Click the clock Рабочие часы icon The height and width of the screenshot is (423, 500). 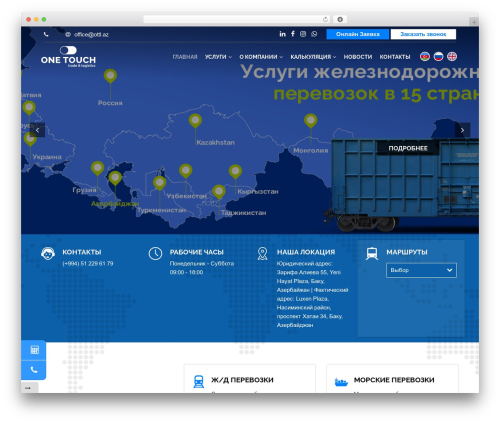(x=155, y=254)
